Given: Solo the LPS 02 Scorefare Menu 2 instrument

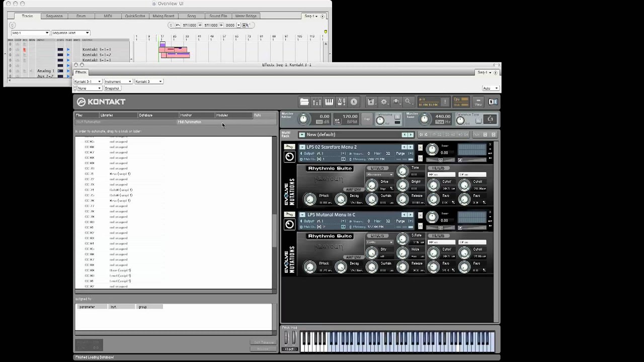Looking at the screenshot, I should pyautogui.click(x=420, y=147).
